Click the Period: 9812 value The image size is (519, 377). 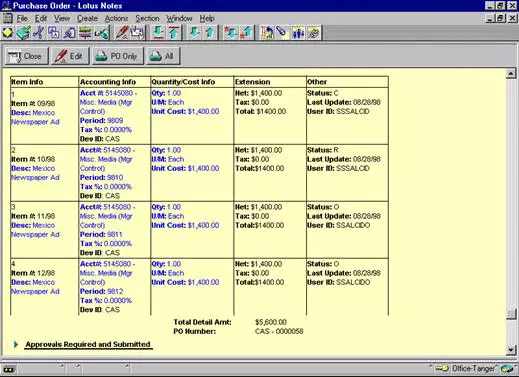pyautogui.click(x=115, y=291)
